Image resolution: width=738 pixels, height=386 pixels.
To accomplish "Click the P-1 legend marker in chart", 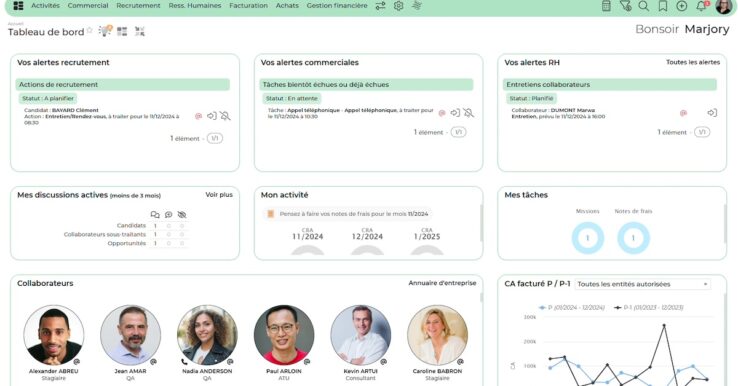I will (618, 307).
